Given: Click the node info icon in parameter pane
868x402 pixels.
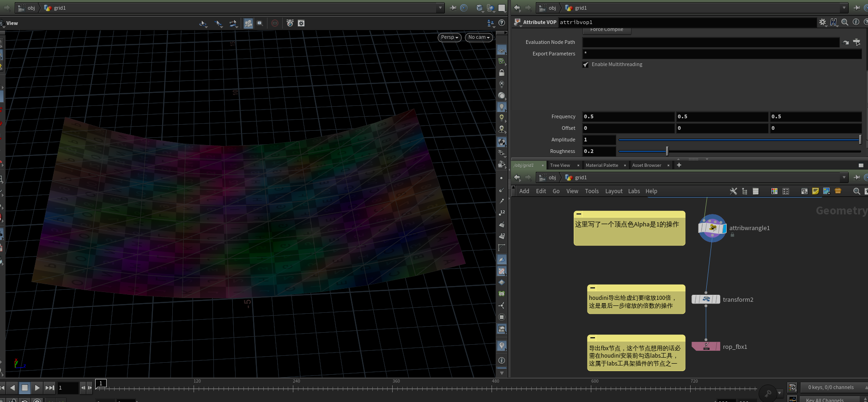Looking at the screenshot, I should point(856,22).
